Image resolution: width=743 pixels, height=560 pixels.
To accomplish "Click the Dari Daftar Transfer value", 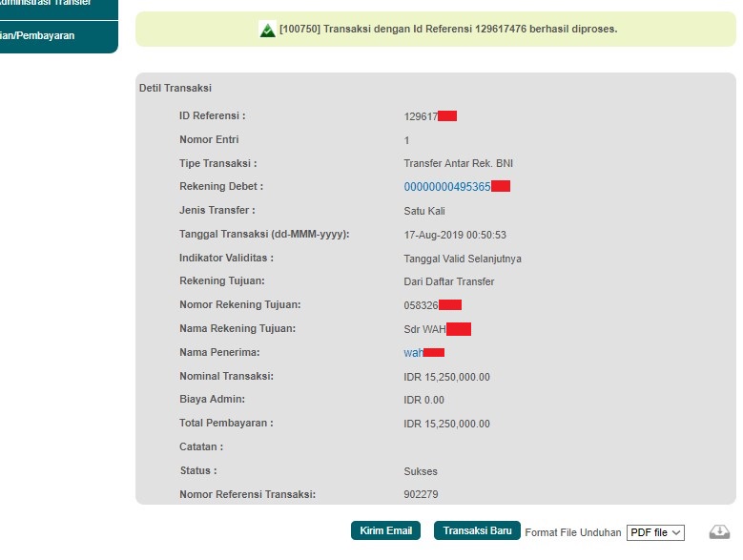I will click(x=448, y=281).
